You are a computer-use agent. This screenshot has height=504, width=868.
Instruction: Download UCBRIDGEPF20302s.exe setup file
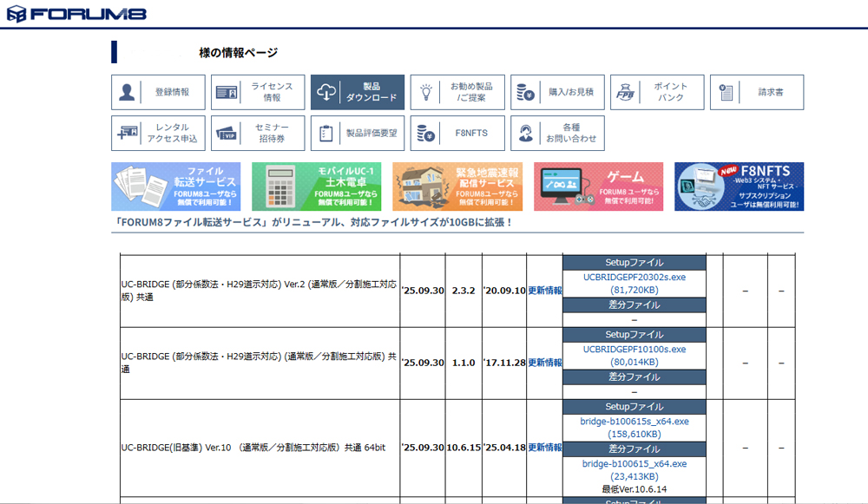point(635,284)
